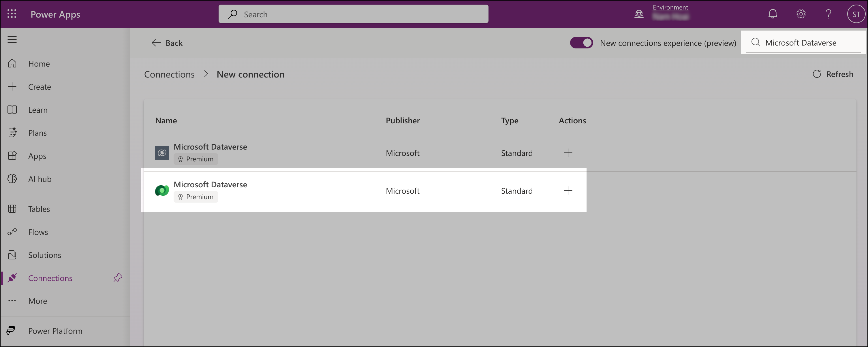Image resolution: width=868 pixels, height=347 pixels.
Task: Click the Flows icon in sidebar
Action: point(12,232)
